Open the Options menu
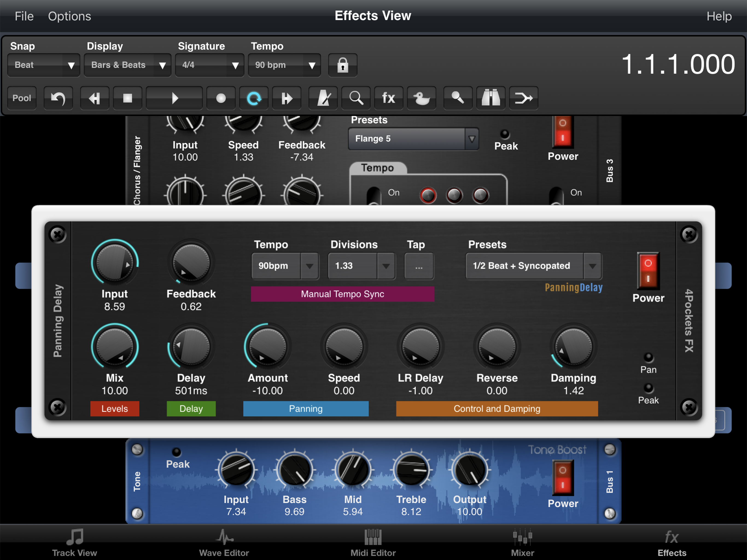Screen dimensions: 747x560 69,16
